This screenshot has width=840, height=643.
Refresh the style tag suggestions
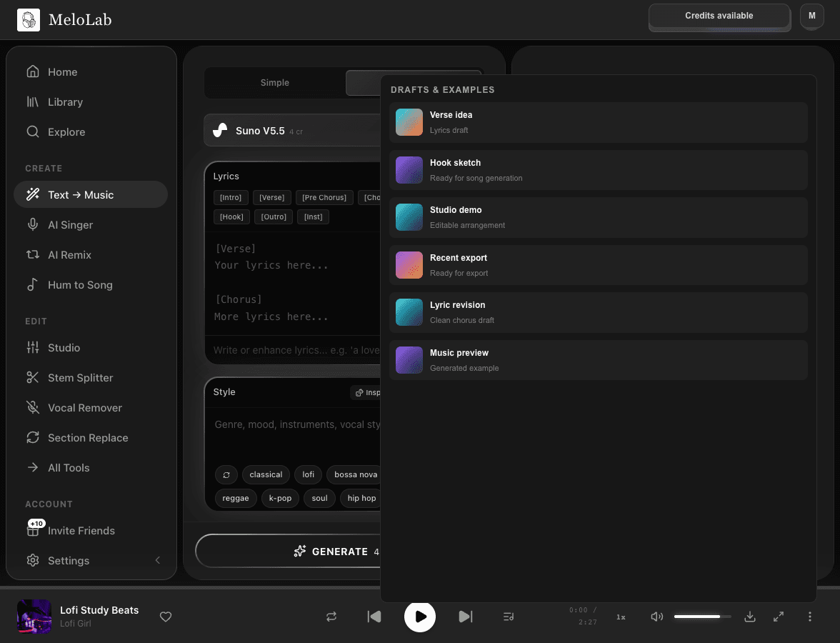click(226, 474)
